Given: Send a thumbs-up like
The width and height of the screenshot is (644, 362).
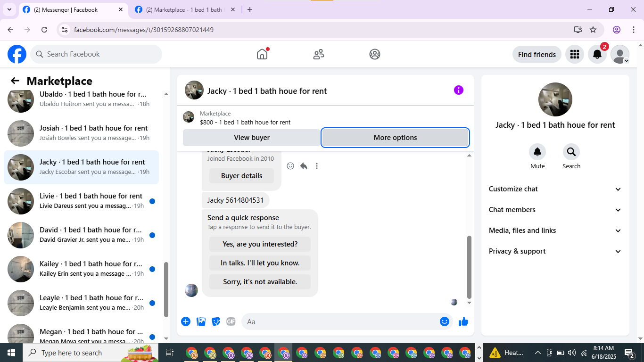Looking at the screenshot, I should 463,321.
